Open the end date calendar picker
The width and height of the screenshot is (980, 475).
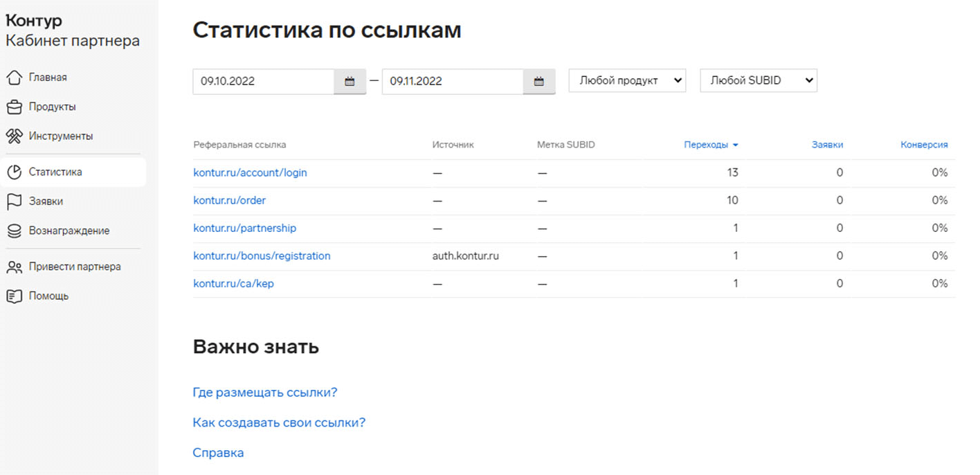pyautogui.click(x=538, y=81)
